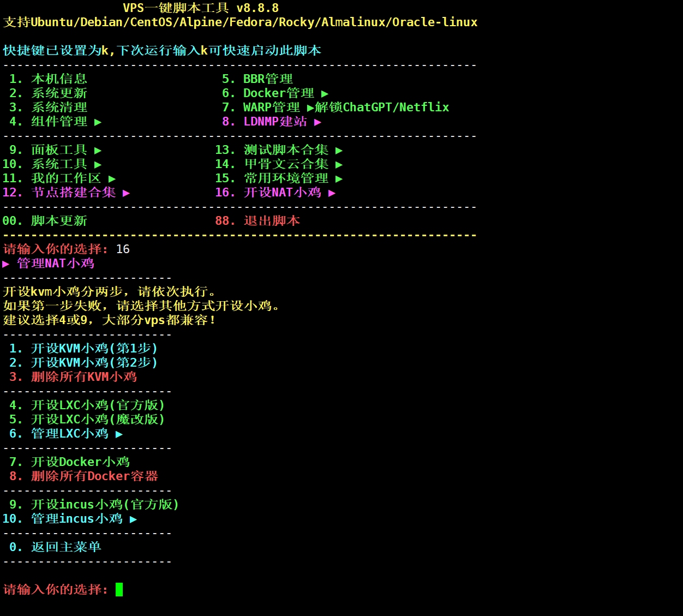Click the arrow next to 管理LXC小鸡
This screenshot has width=683, height=616.
[119, 434]
